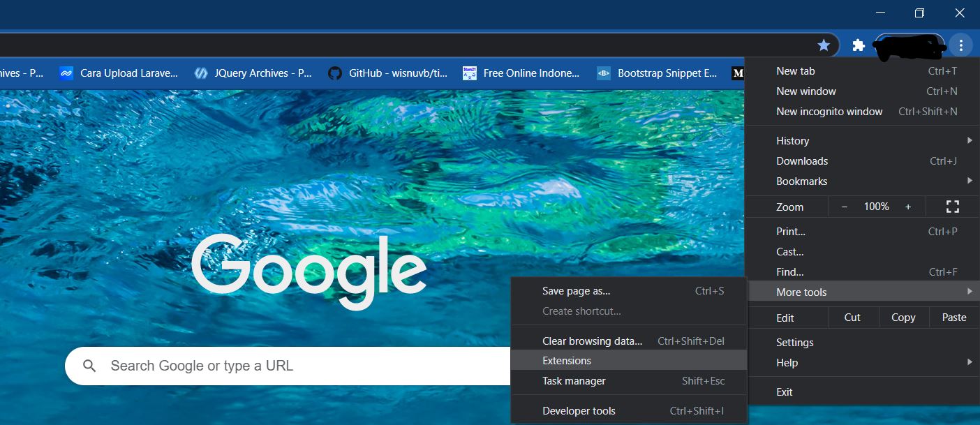Zoom out using the minus control
This screenshot has width=980, height=425.
pos(845,207)
